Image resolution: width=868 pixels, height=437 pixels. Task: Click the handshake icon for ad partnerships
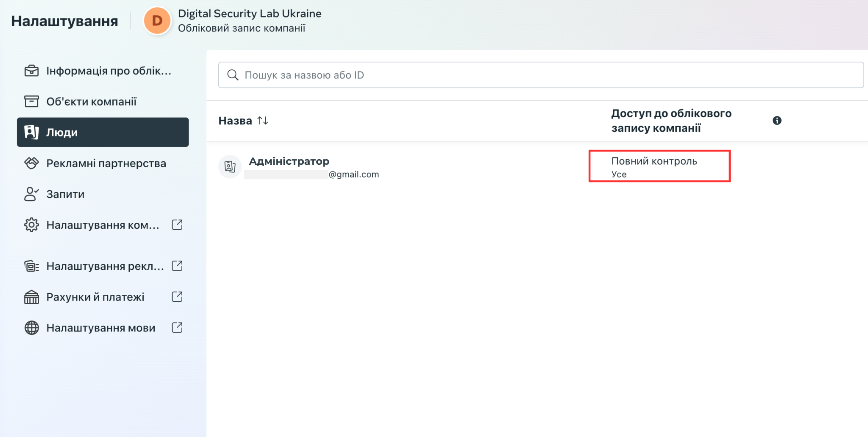[31, 163]
